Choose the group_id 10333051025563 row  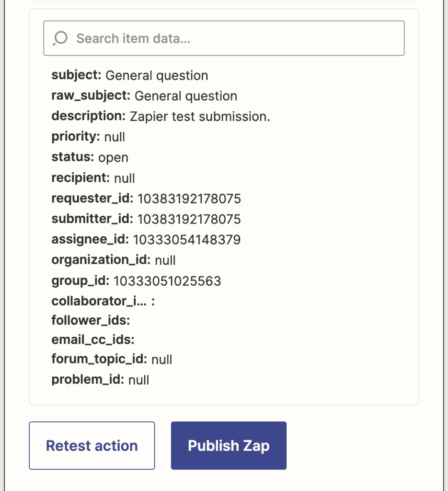pyautogui.click(x=136, y=281)
